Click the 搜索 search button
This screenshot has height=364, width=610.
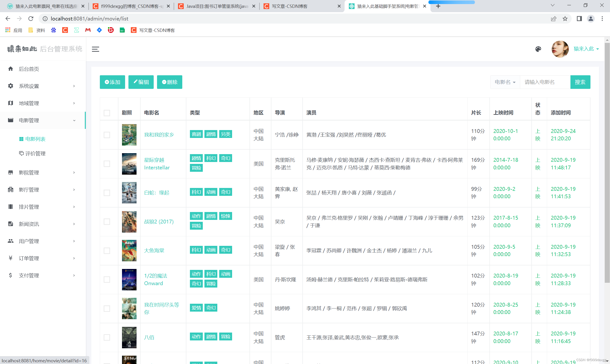point(580,82)
